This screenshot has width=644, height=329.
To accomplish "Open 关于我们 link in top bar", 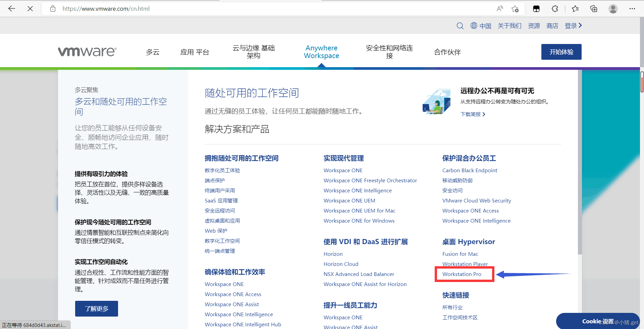I will tap(509, 26).
